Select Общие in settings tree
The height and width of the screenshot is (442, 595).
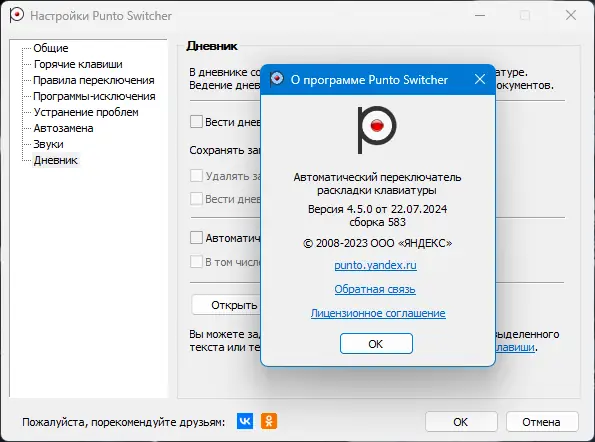click(x=50, y=48)
